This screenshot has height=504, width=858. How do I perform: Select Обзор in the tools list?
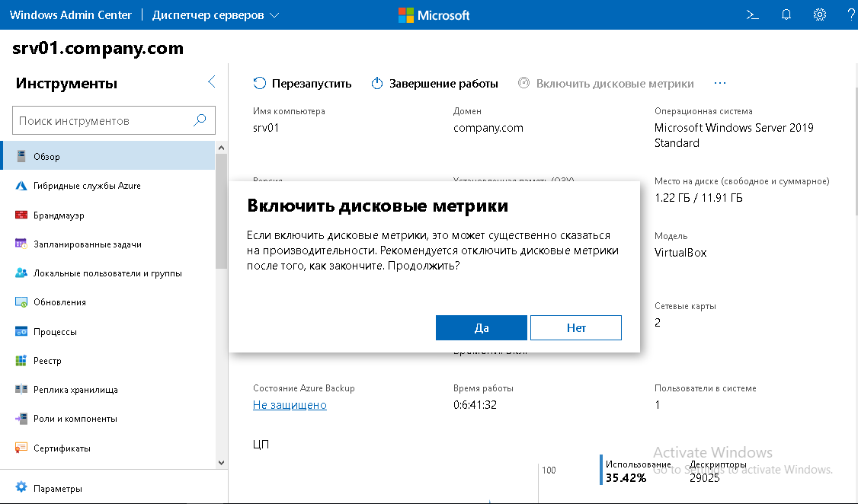pos(21,155)
